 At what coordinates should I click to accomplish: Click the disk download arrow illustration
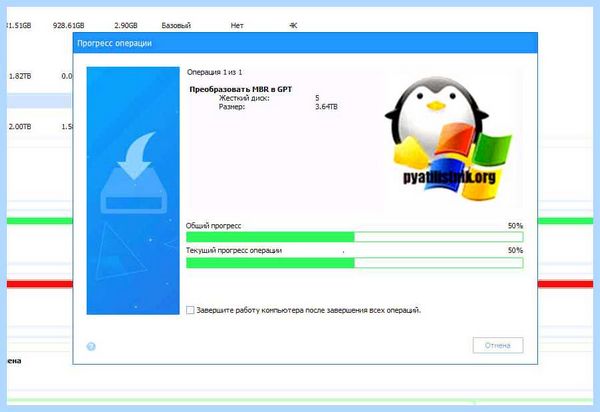pyautogui.click(x=134, y=173)
